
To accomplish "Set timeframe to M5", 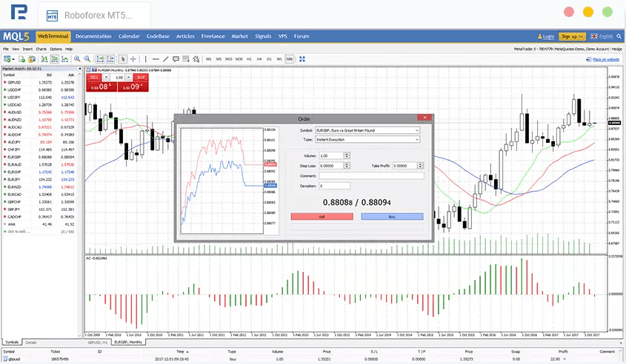I will point(219,59).
